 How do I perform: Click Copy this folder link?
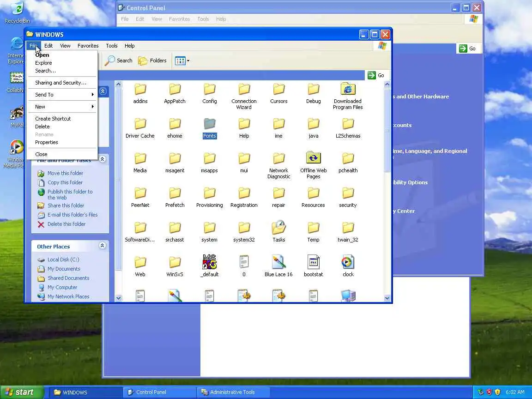click(x=65, y=182)
